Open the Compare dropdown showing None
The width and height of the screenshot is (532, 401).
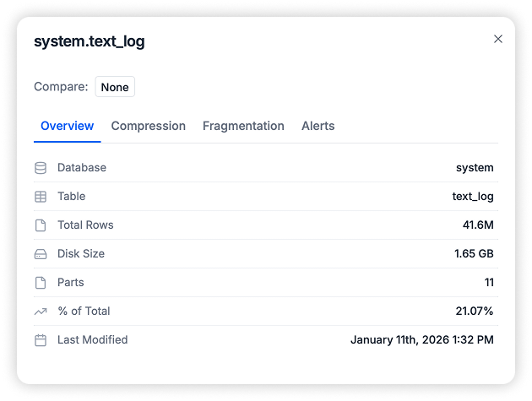(115, 87)
